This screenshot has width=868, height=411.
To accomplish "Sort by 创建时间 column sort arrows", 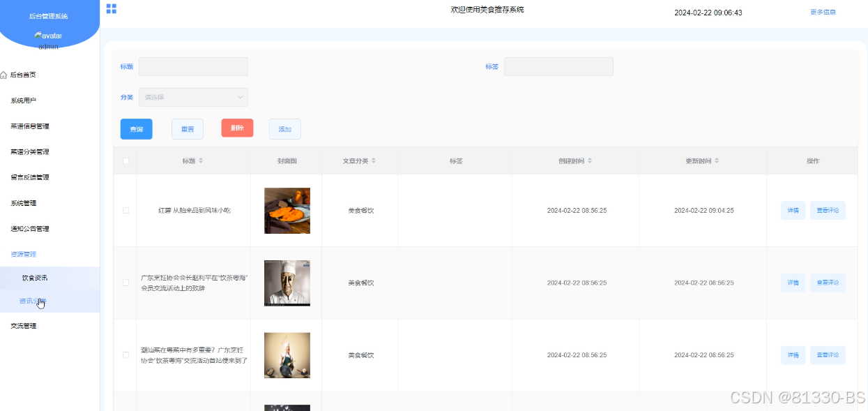I will (590, 160).
